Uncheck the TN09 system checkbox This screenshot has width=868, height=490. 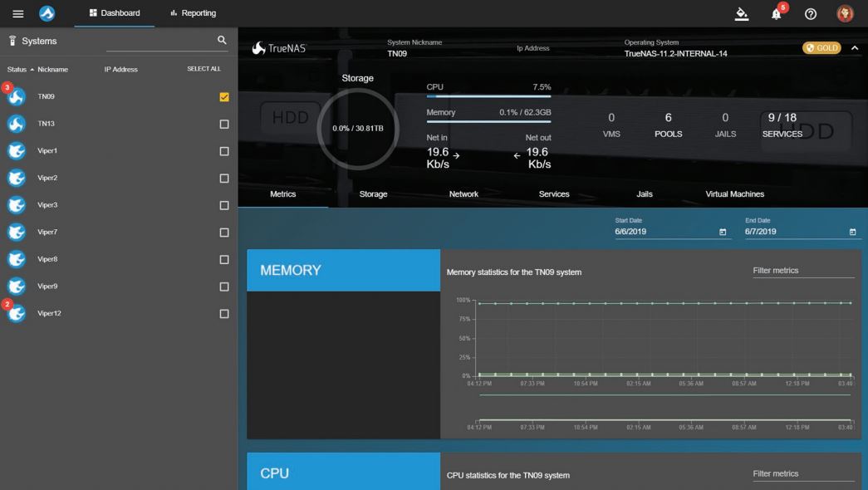pyautogui.click(x=224, y=97)
